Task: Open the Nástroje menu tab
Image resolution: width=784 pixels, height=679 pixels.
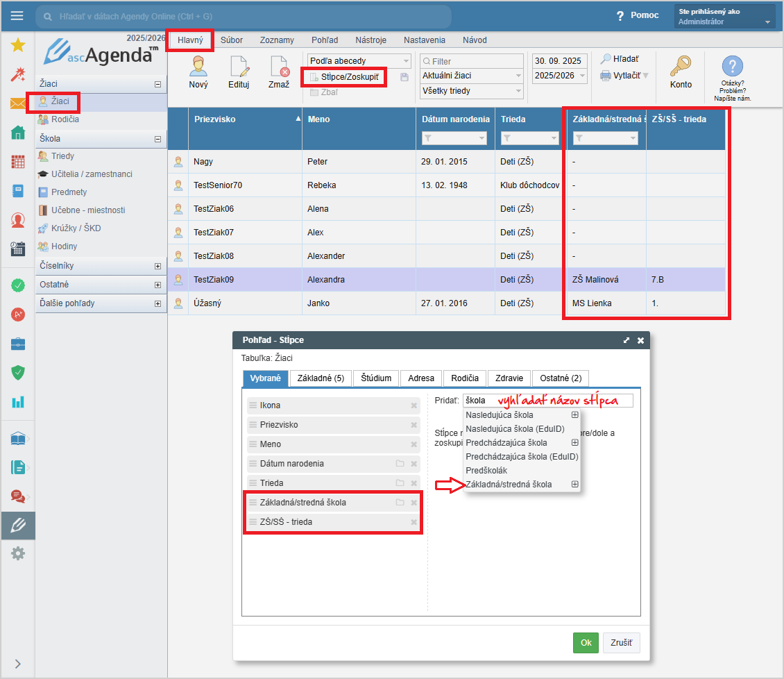Action: tap(370, 40)
